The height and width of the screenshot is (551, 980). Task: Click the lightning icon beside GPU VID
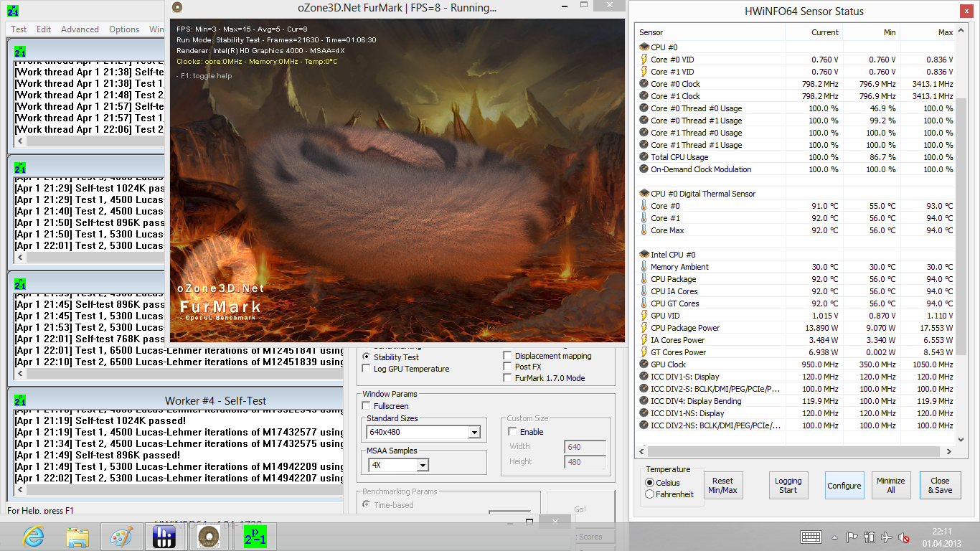click(644, 316)
